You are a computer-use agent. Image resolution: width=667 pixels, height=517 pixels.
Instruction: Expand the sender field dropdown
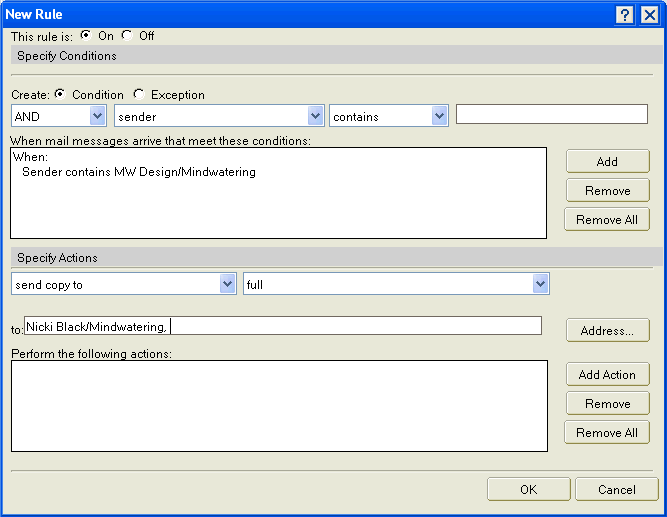click(316, 116)
